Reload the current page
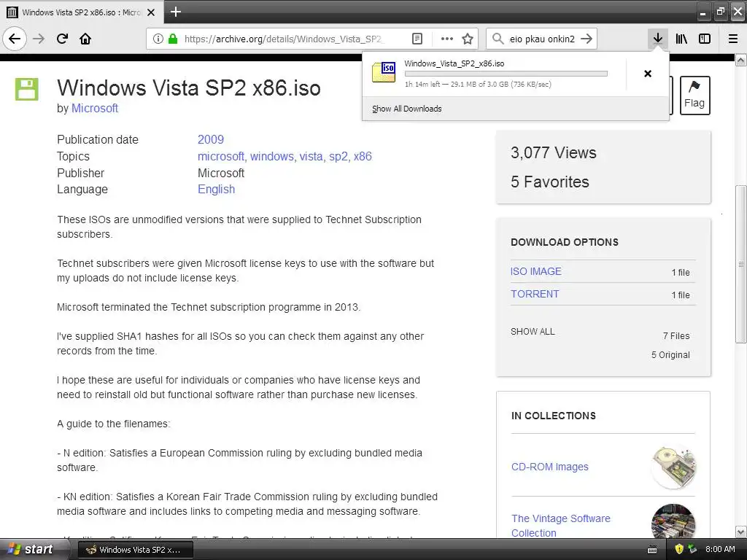 point(62,39)
